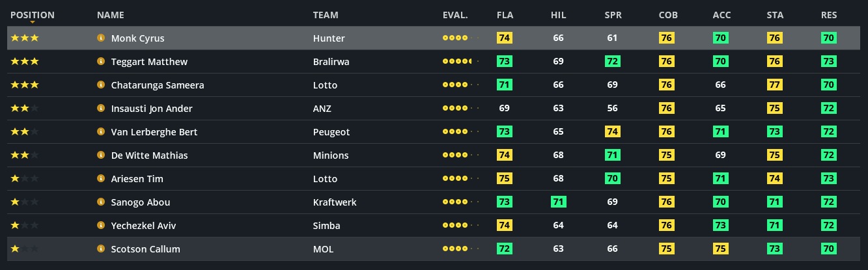Viewport: 868px width, 270px height.
Task: Click Kraftwerk team name
Action: (x=335, y=202)
